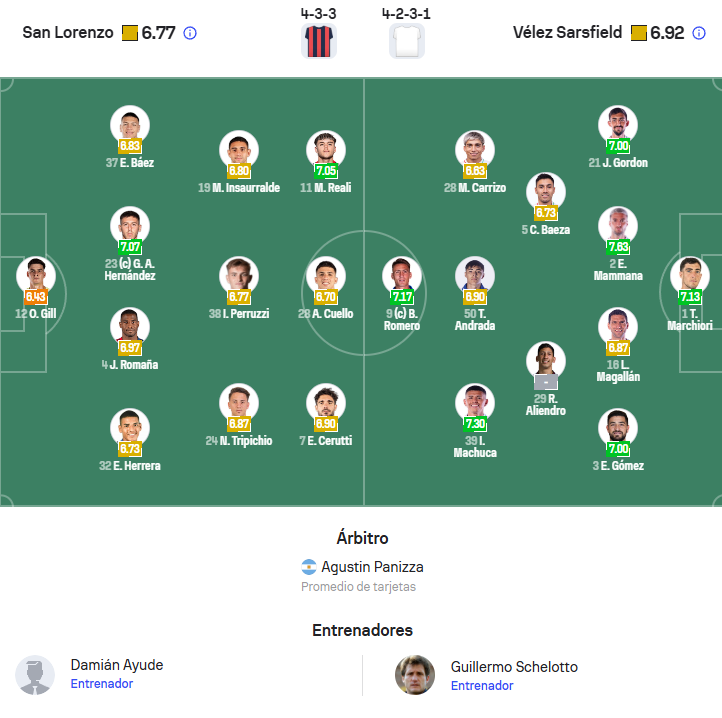722x718 pixels.
Task: Open coach Guillermo Schelotto's profile
Action: [x=514, y=666]
